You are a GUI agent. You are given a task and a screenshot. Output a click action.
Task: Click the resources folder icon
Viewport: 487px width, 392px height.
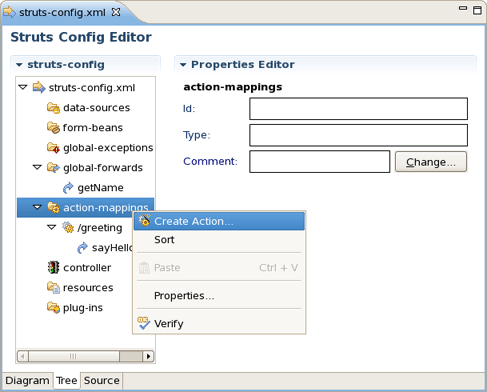[53, 288]
